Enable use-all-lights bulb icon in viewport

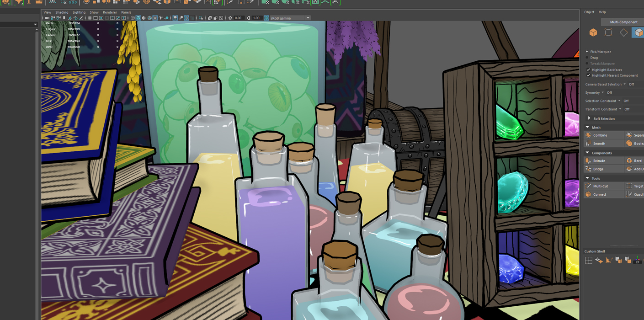tap(160, 18)
